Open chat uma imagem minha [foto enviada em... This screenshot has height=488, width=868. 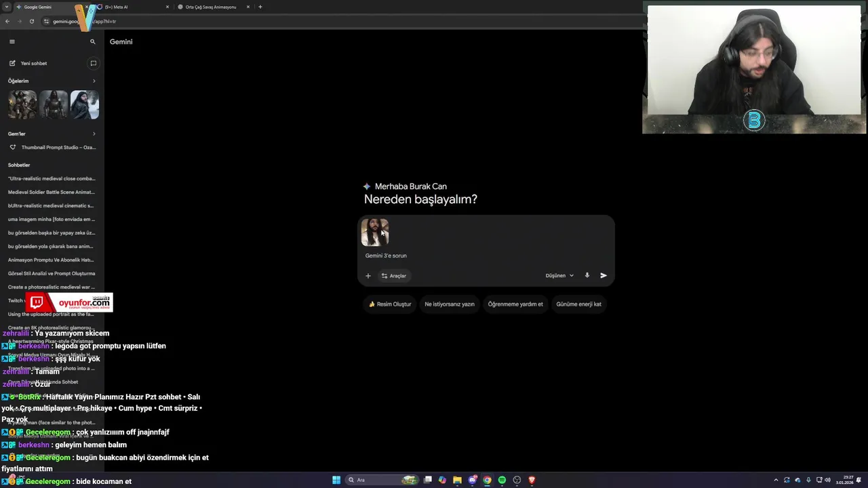(x=52, y=219)
